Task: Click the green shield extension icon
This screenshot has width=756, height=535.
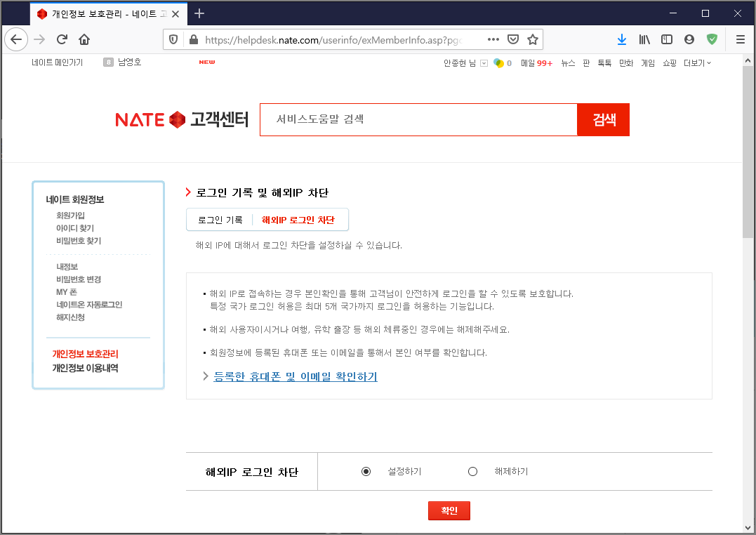Action: (x=712, y=39)
